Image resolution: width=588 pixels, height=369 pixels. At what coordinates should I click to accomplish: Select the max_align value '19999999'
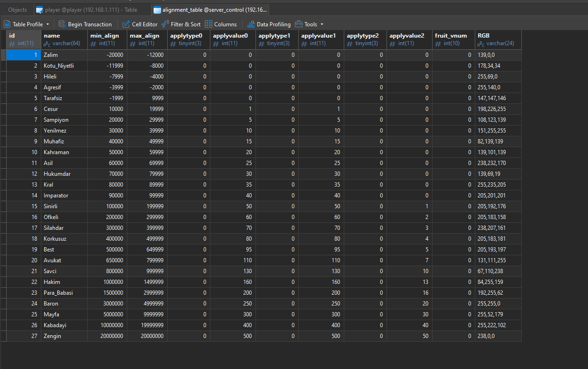pyautogui.click(x=147, y=325)
